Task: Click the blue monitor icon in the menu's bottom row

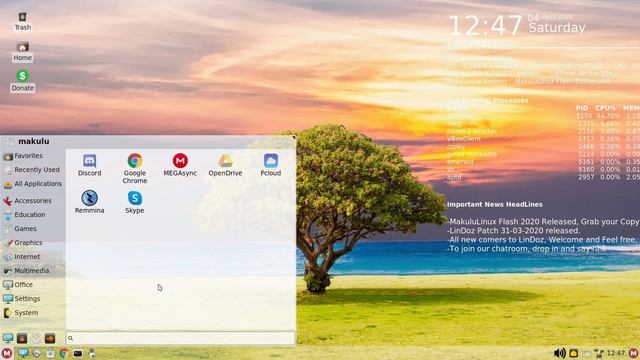Action: [8, 338]
